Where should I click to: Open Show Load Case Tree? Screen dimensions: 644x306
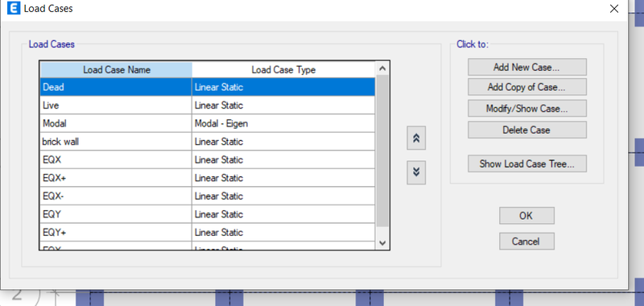pos(527,164)
